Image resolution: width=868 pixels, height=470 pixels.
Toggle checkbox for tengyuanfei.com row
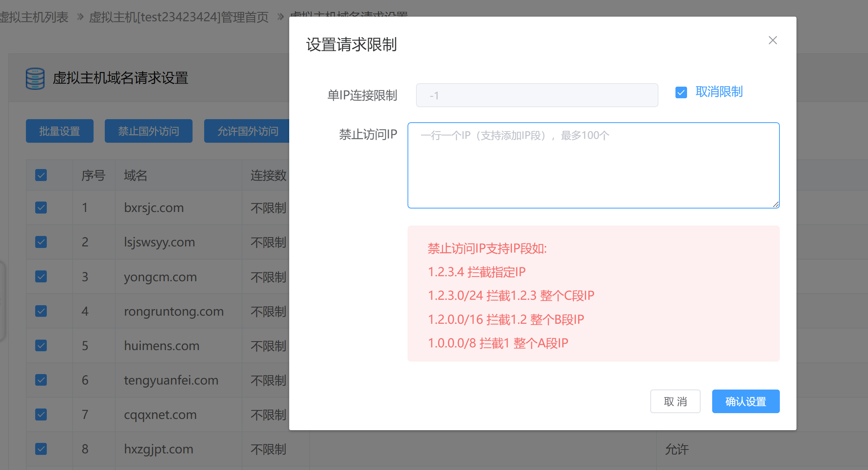[x=41, y=380]
